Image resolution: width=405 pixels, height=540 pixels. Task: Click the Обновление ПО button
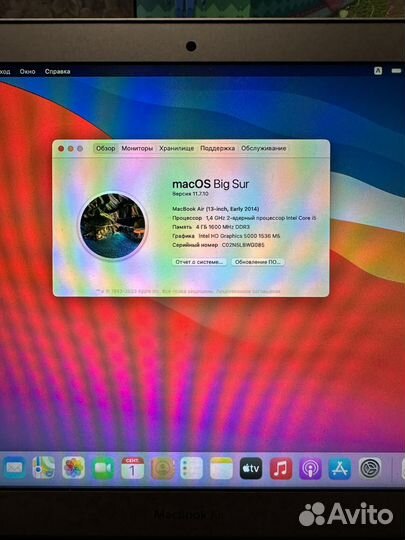(x=258, y=262)
